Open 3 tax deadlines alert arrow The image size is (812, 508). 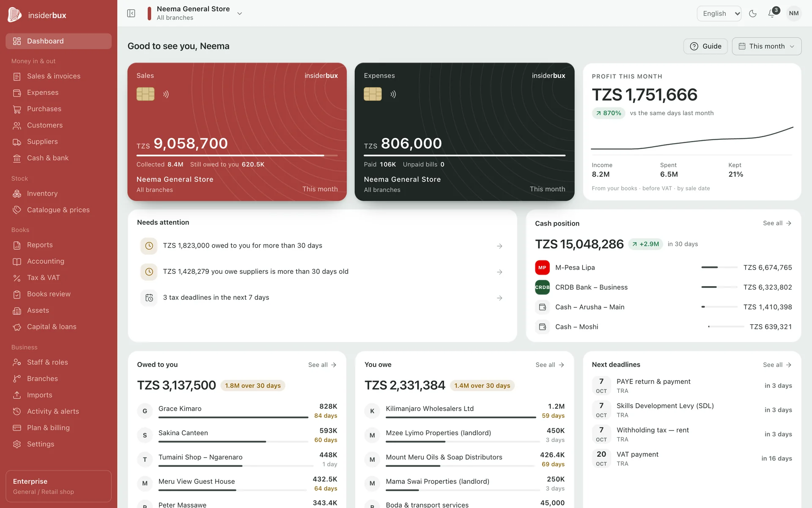click(x=499, y=298)
